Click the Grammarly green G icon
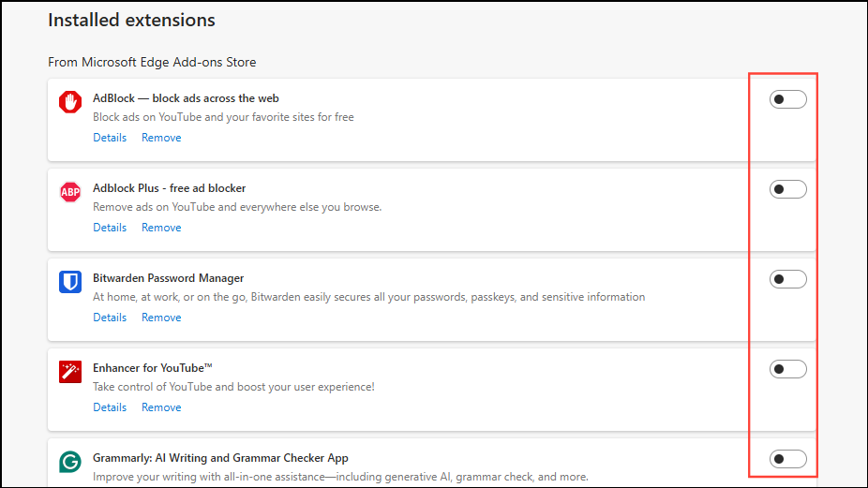868x488 pixels. point(70,462)
